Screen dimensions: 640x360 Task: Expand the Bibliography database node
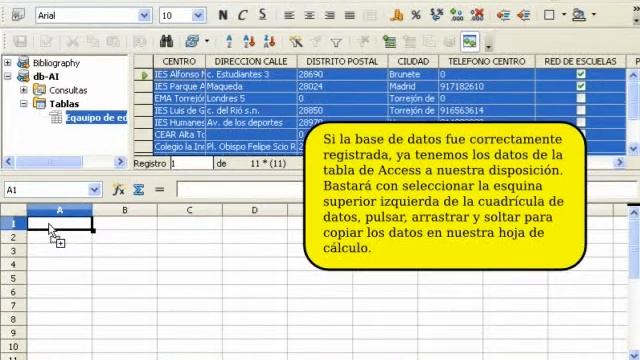(8, 63)
